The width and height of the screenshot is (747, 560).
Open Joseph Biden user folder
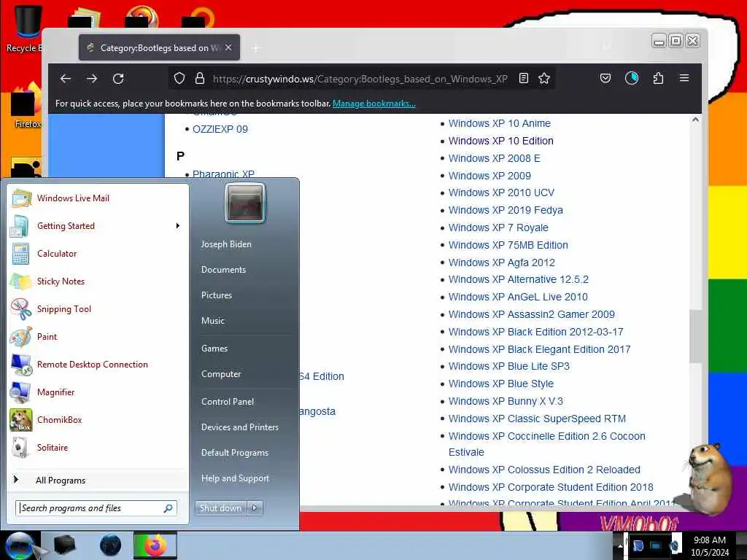pos(226,244)
